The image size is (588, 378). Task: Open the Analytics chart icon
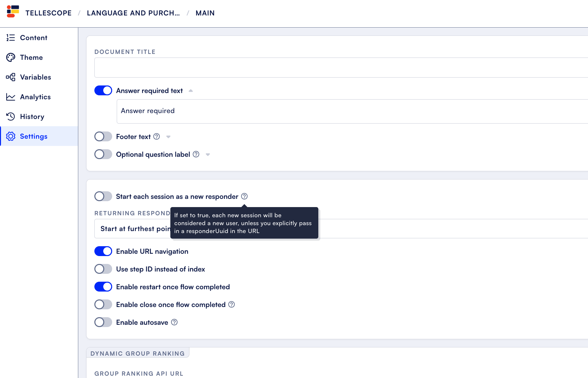11,97
